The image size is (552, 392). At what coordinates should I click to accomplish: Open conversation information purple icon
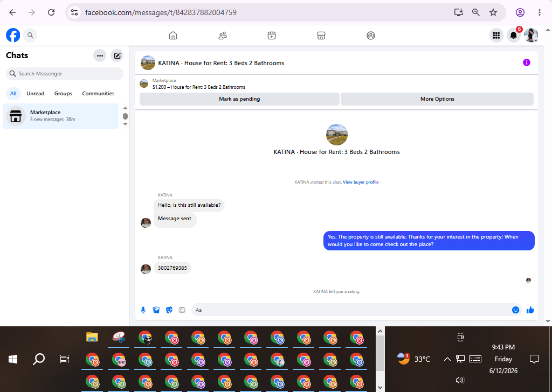click(527, 62)
